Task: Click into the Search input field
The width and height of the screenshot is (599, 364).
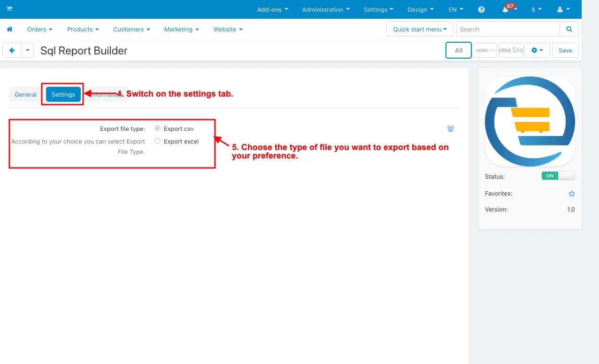Action: 508,29
